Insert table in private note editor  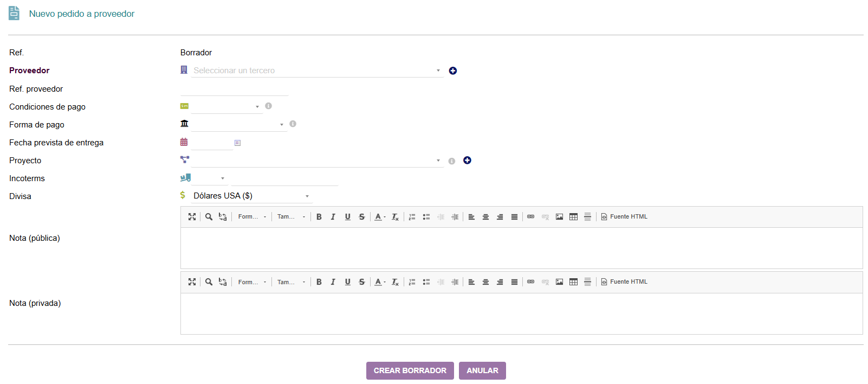coord(573,282)
